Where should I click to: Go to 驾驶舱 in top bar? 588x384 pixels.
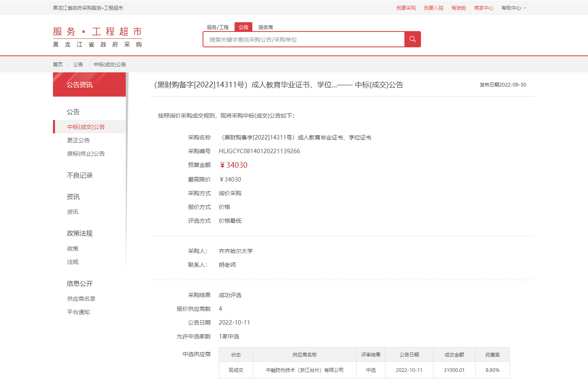tap(459, 8)
